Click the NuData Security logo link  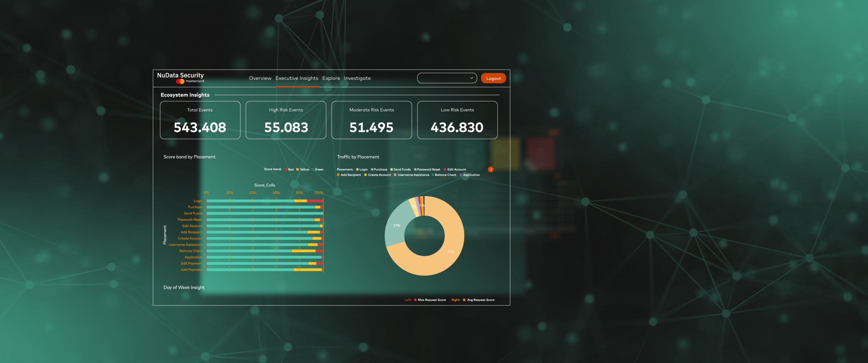tap(180, 75)
